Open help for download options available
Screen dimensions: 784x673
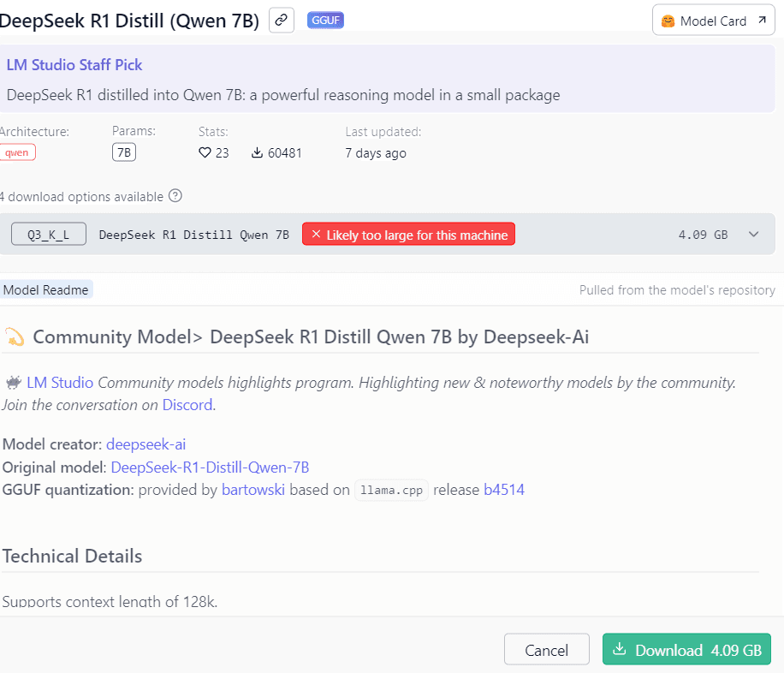click(x=175, y=195)
